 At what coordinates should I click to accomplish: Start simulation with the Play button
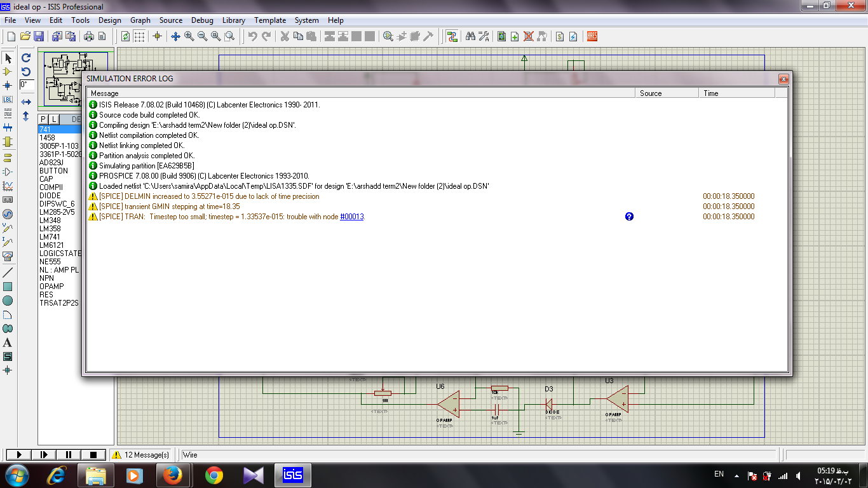point(18,454)
